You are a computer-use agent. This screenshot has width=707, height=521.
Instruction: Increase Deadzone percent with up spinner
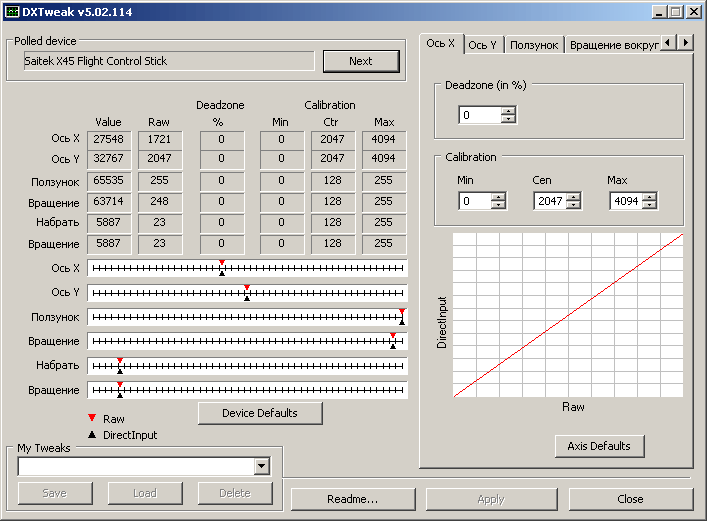[508, 111]
